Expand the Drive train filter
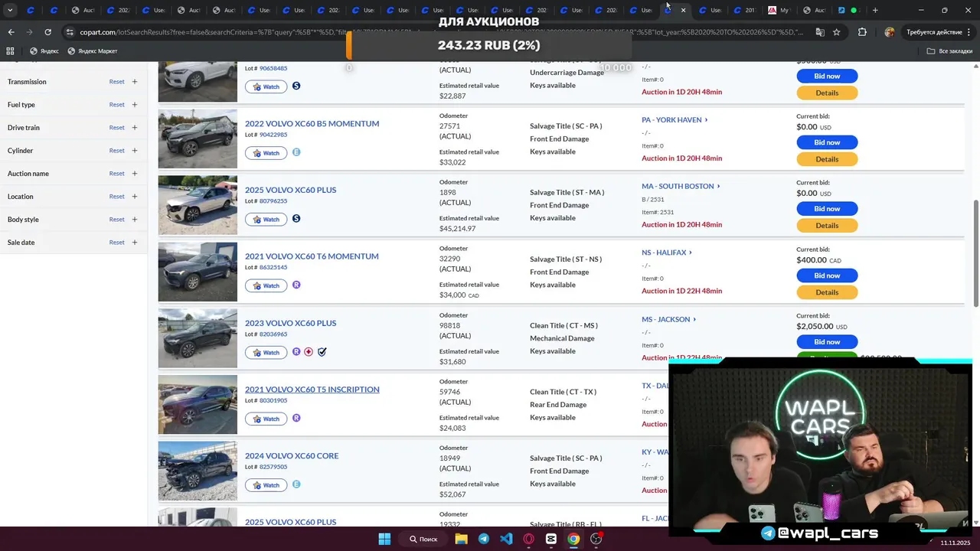The width and height of the screenshot is (980, 551). [x=134, y=127]
